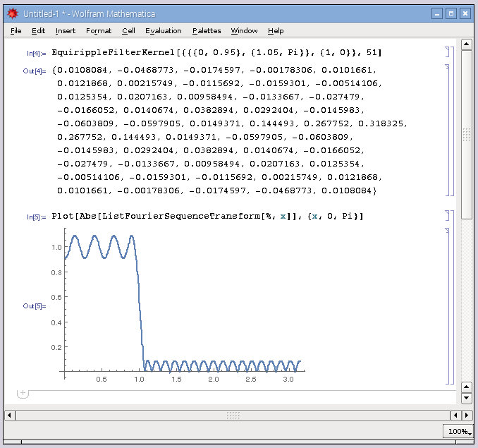Open the Help menu
Viewport: 478px width, 448px height.
point(276,31)
